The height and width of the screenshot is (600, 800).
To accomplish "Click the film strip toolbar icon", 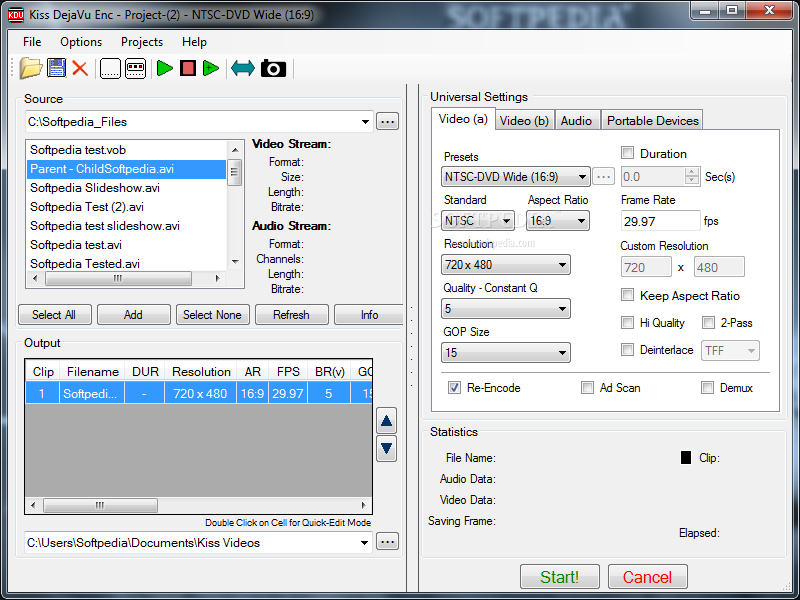I will pyautogui.click(x=135, y=68).
